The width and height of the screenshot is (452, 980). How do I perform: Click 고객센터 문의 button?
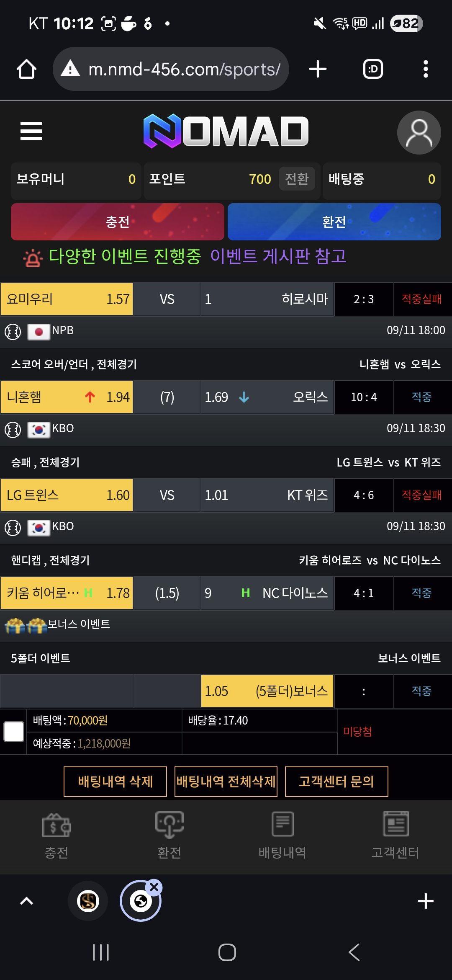[336, 781]
